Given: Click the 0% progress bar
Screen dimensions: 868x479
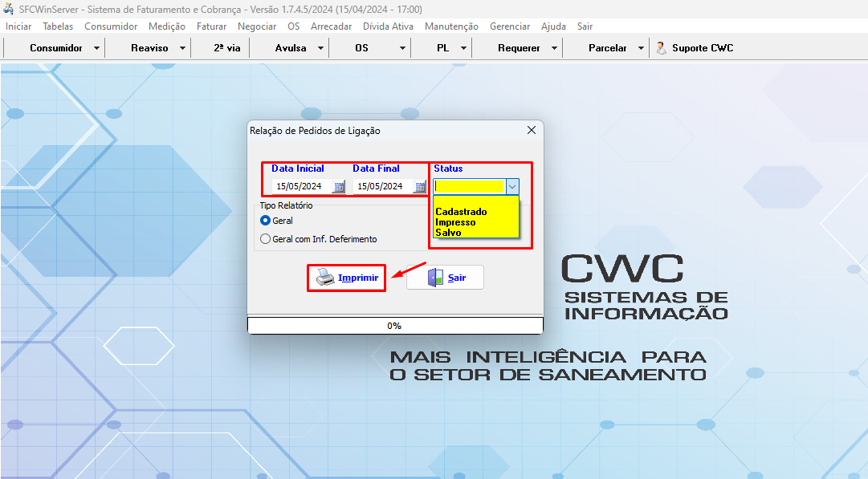Looking at the screenshot, I should 394,326.
